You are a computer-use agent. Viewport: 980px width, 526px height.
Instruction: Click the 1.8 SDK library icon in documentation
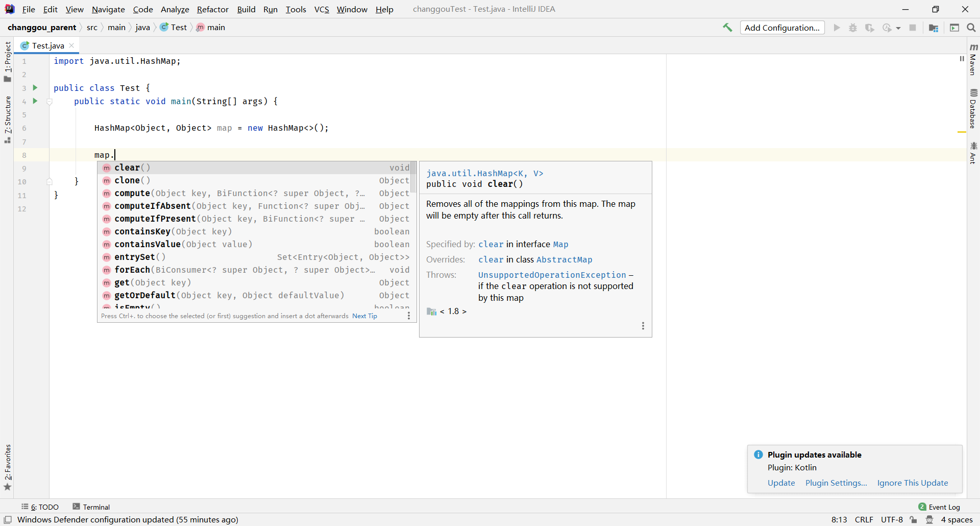coord(431,312)
